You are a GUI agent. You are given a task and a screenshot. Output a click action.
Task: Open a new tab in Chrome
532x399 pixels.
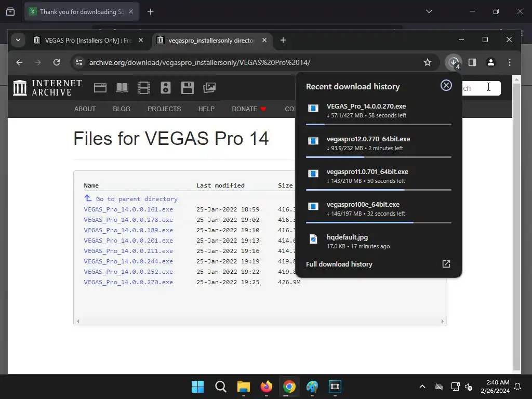(283, 41)
